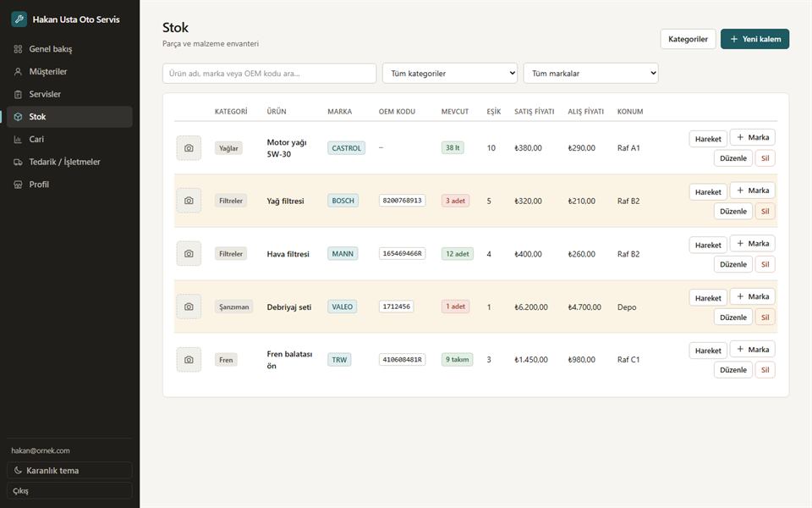Click the plus icon on Yeni kalem button
812x508 pixels.
tap(734, 39)
